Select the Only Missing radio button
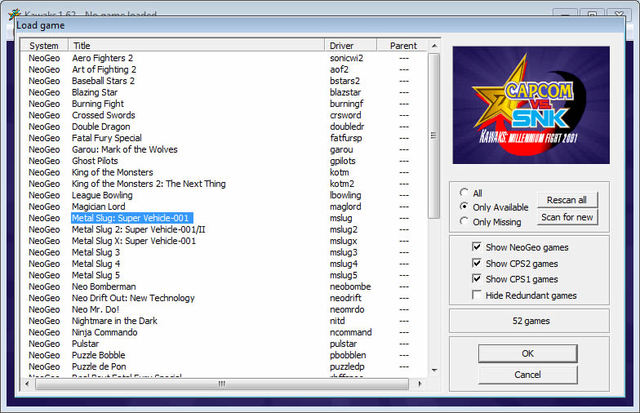This screenshot has height=413, width=640. point(463,222)
